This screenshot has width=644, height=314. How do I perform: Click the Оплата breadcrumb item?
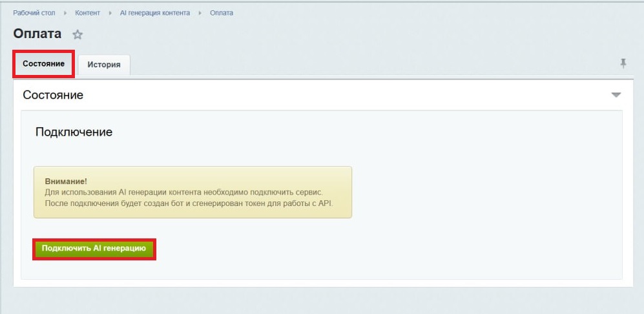[222, 13]
